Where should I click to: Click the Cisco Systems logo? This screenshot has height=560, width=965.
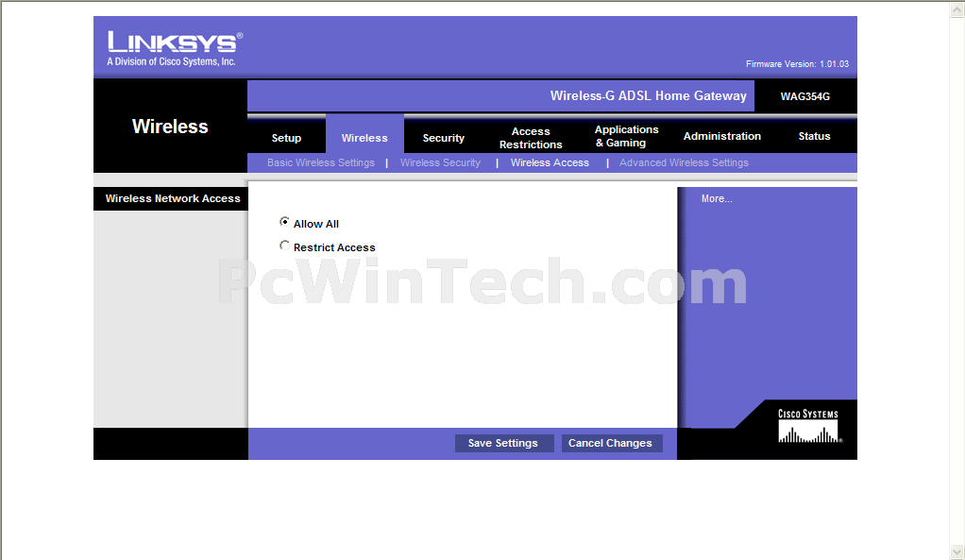[808, 426]
